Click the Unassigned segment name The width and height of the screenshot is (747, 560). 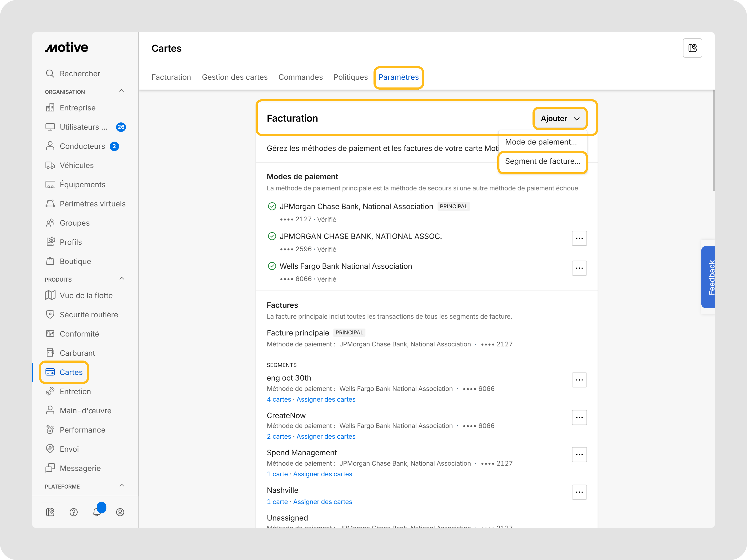pyautogui.click(x=287, y=518)
